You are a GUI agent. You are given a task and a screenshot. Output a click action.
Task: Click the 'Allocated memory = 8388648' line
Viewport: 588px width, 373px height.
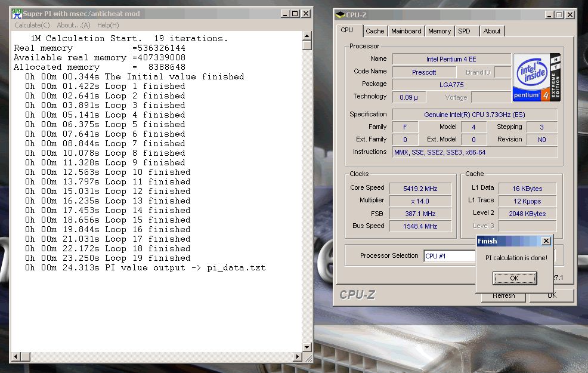(x=100, y=67)
